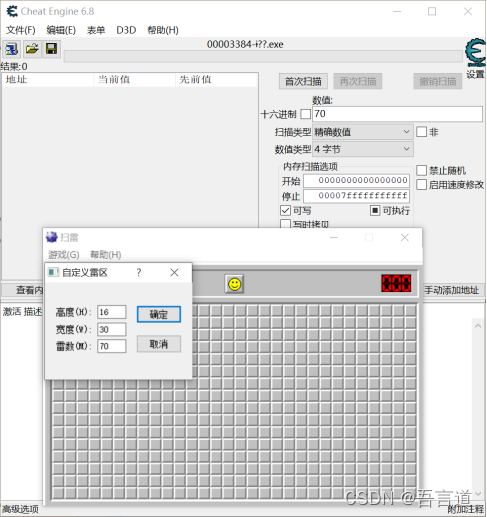Click the help question mark in dialog

[139, 272]
